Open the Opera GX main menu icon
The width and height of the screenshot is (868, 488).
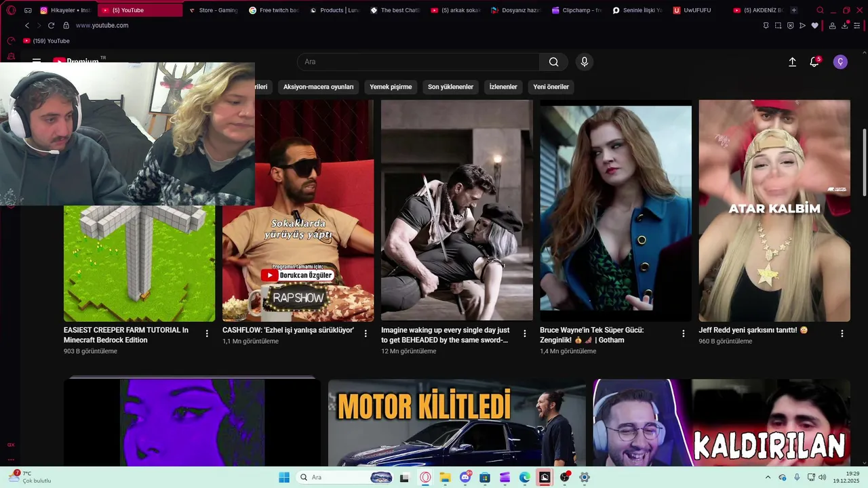[x=11, y=10]
